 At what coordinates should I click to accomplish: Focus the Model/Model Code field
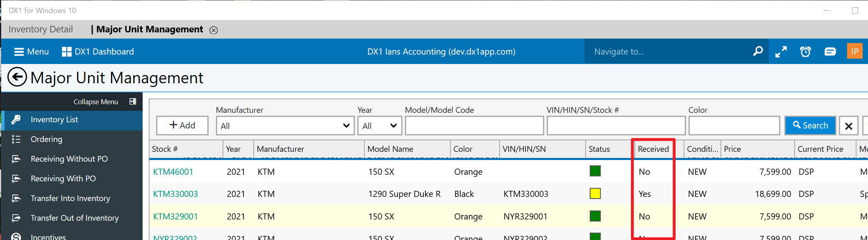(x=474, y=126)
